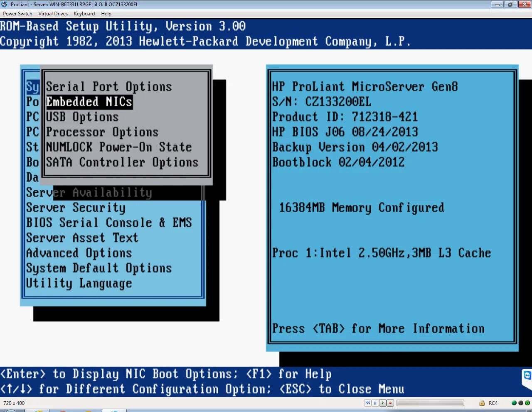Select Server Security in main menu
Image resolution: width=532 pixels, height=412 pixels.
76,208
